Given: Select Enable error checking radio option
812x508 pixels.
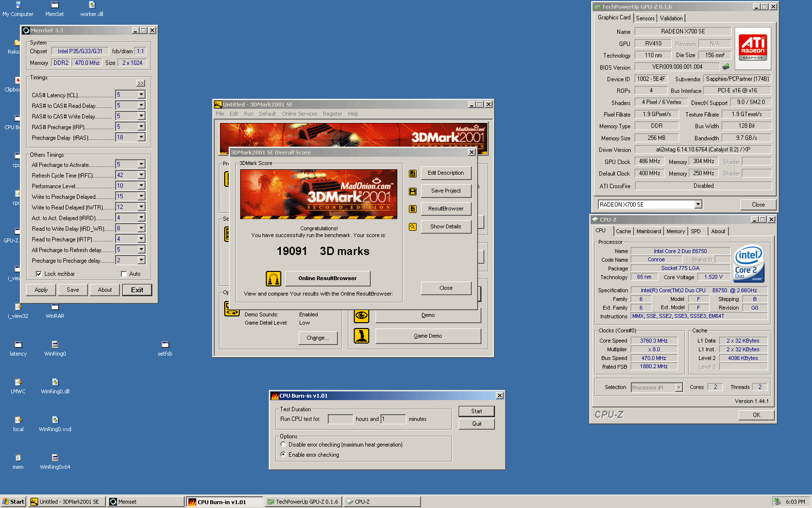Looking at the screenshot, I should (x=283, y=454).
